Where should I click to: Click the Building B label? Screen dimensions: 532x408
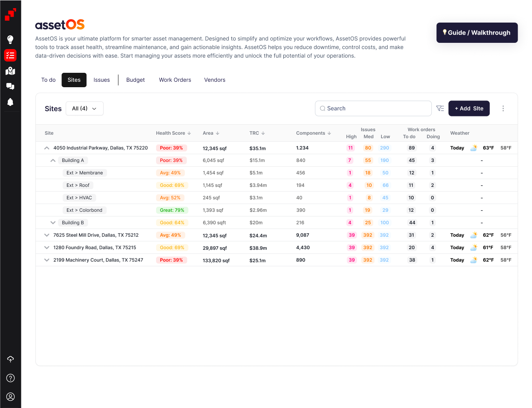73,223
